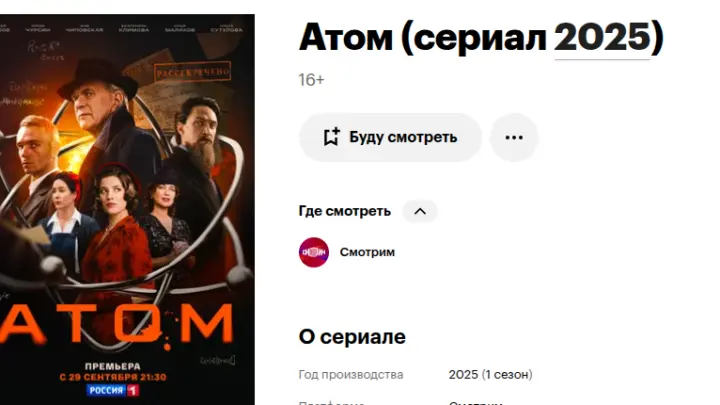Screen dimensions: 720x405
Task: Add series via Буду смотреть button
Action: (x=390, y=137)
